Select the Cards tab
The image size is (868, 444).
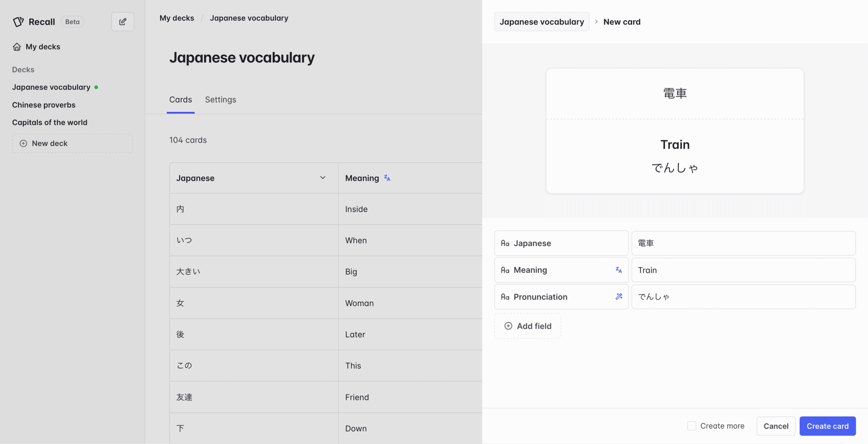[x=180, y=100]
